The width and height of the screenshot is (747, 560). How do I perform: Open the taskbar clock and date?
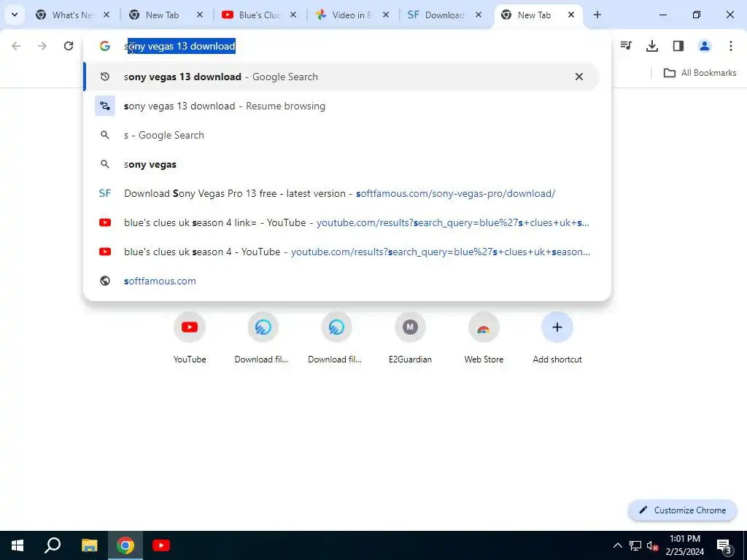tap(685, 545)
